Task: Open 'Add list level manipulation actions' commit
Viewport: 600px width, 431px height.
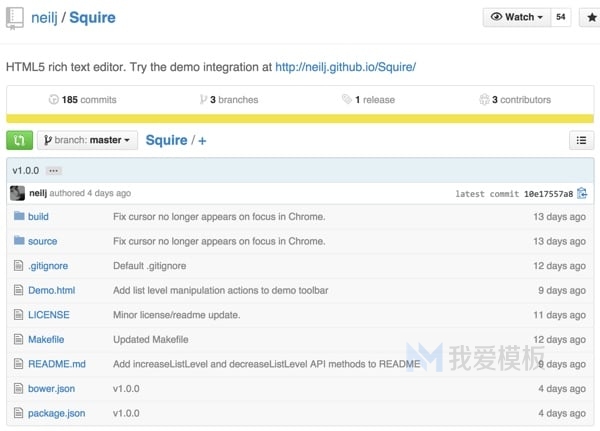Action: pos(221,290)
